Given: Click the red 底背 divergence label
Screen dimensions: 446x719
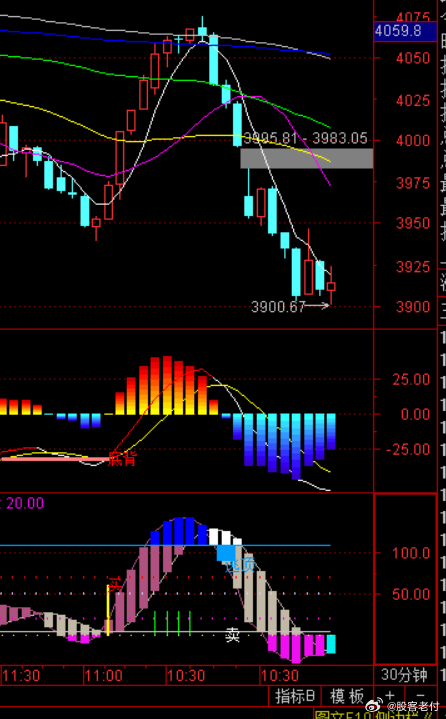Looking at the screenshot, I should coord(122,459).
